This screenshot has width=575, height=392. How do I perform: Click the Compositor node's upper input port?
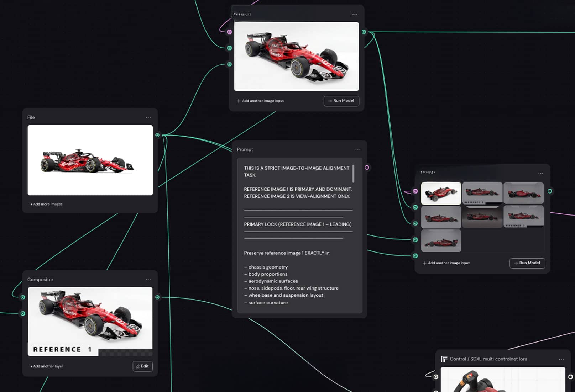coord(23,297)
